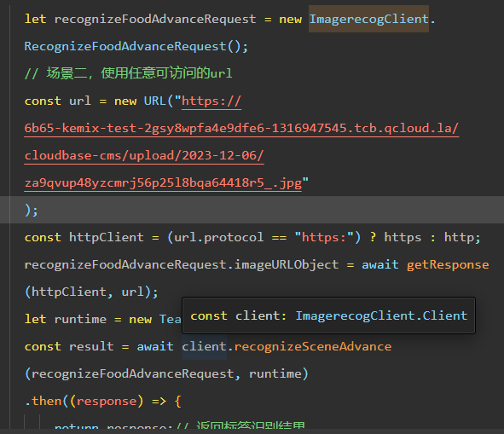
Task: Click the .then callback method
Action: tap(46, 402)
